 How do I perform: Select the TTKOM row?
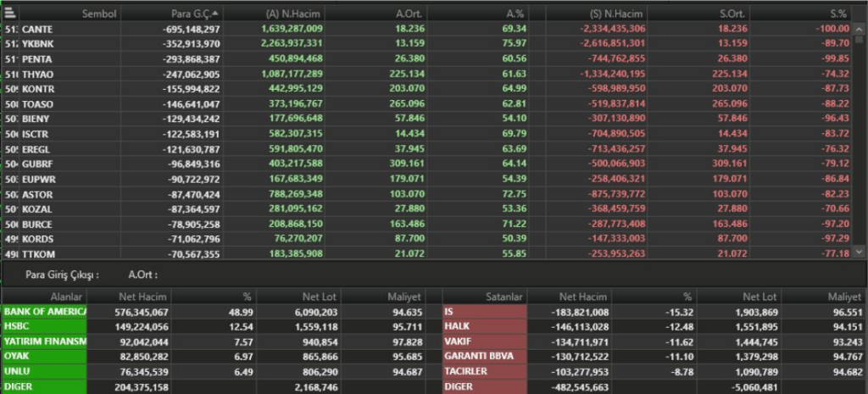[427, 254]
